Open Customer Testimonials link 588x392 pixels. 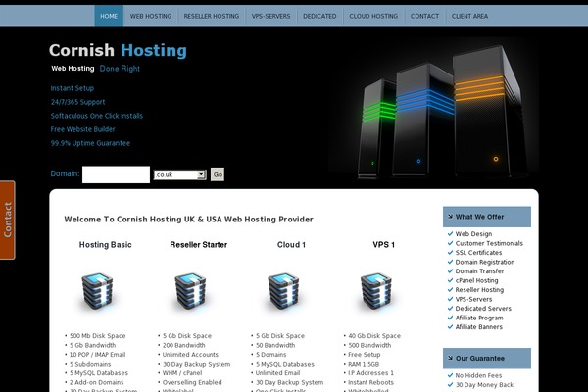pos(489,243)
